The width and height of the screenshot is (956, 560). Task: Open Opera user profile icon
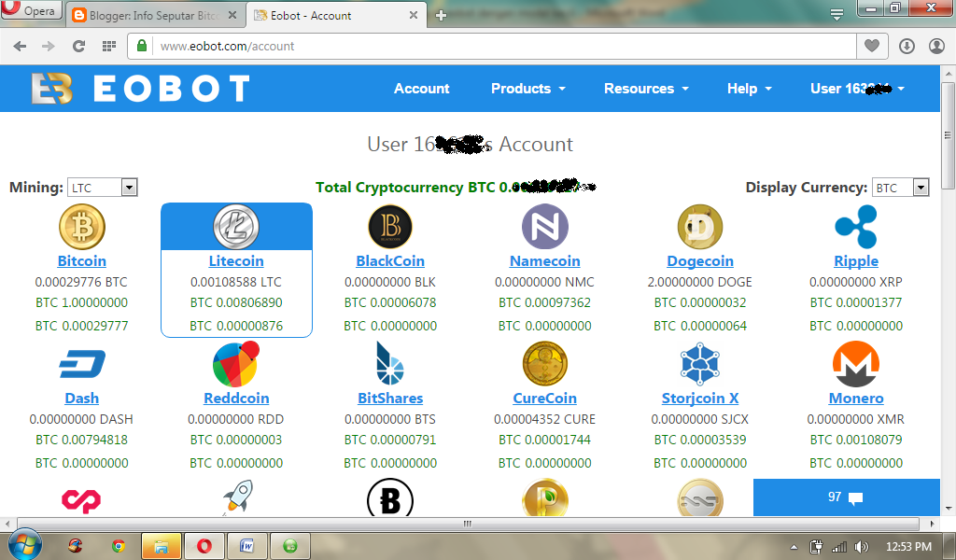point(936,47)
